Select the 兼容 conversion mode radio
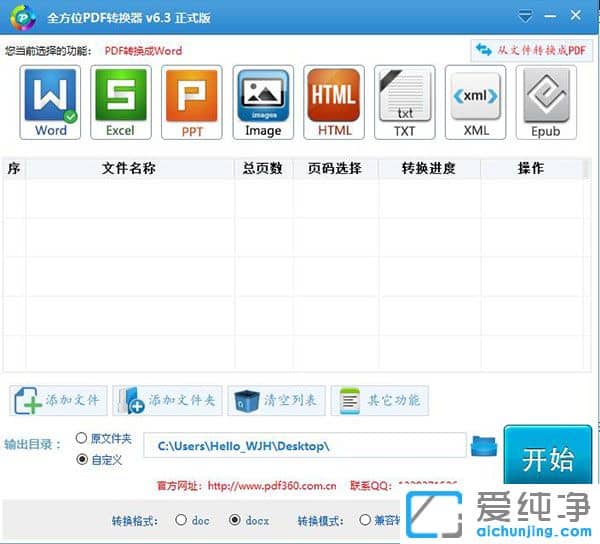The height and width of the screenshot is (544, 600). (x=365, y=520)
